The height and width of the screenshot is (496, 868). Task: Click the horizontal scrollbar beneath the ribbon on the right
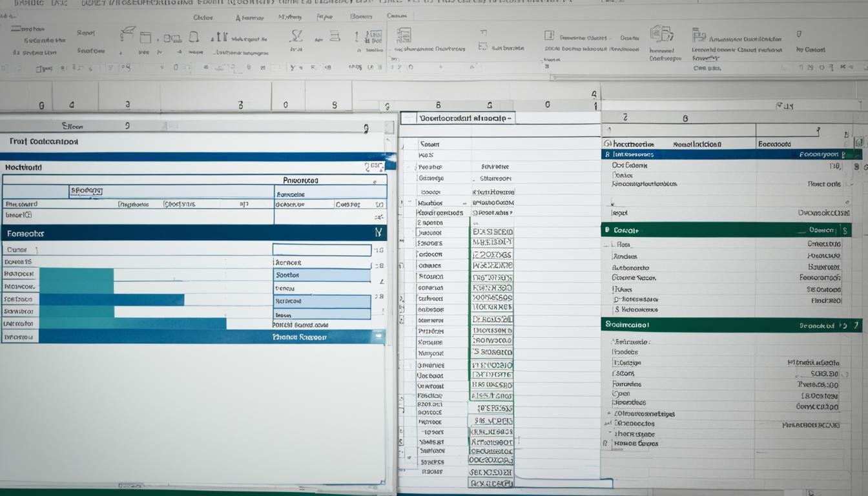[x=708, y=78]
